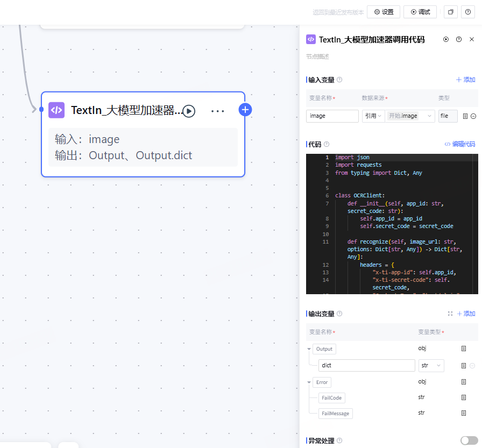482x448 pixels.
Task: Remove the image input variable
Action: [x=473, y=116]
